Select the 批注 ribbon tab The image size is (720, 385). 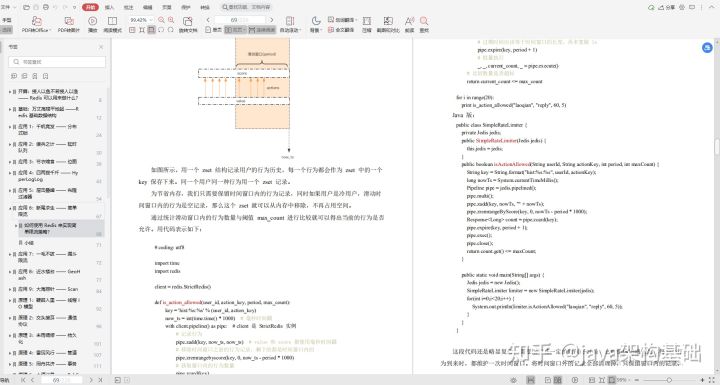coord(129,7)
